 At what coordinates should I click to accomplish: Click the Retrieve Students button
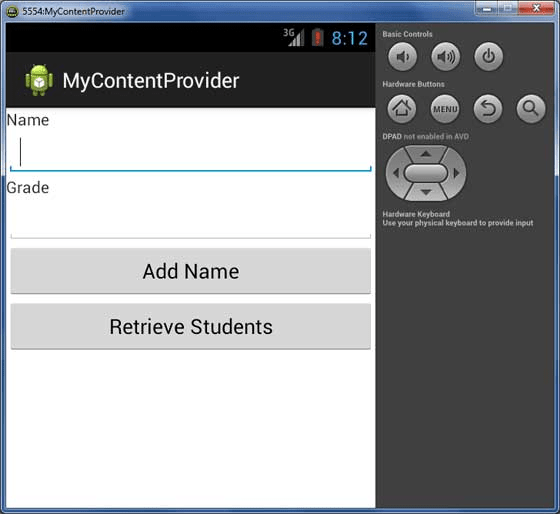tap(191, 326)
